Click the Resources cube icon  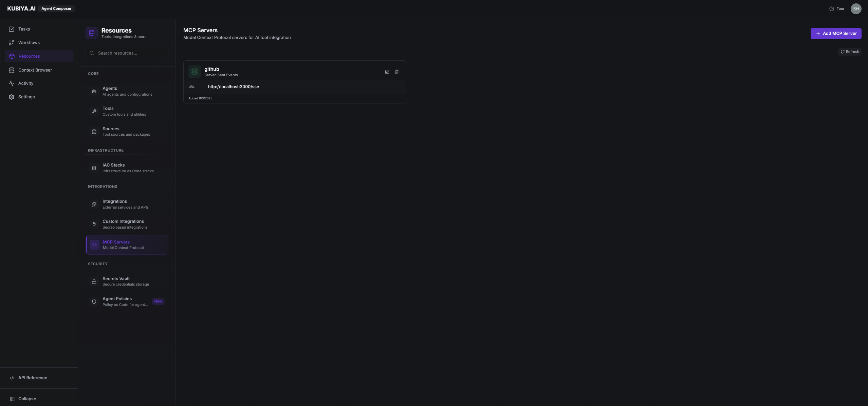pyautogui.click(x=12, y=56)
